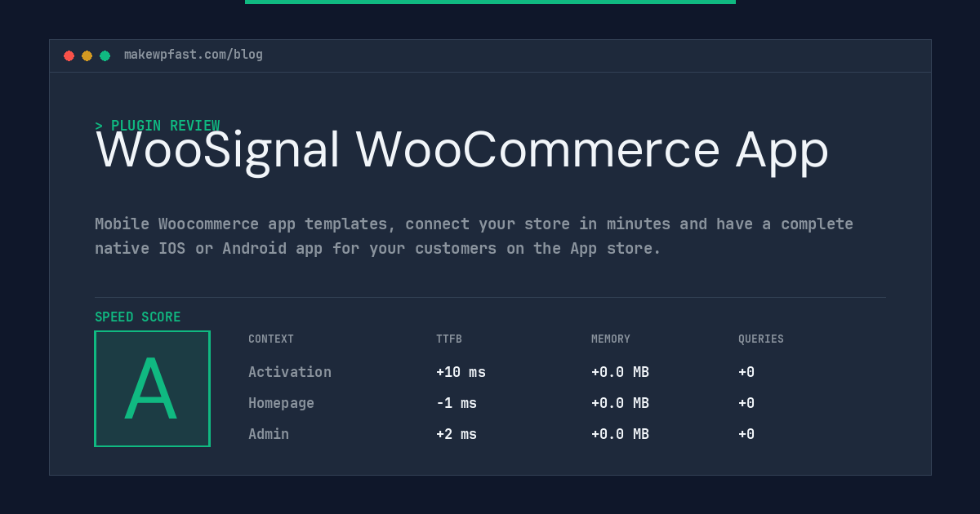The width and height of the screenshot is (980, 514).
Task: Click the WooSignal WooCommerce App title
Action: click(462, 151)
